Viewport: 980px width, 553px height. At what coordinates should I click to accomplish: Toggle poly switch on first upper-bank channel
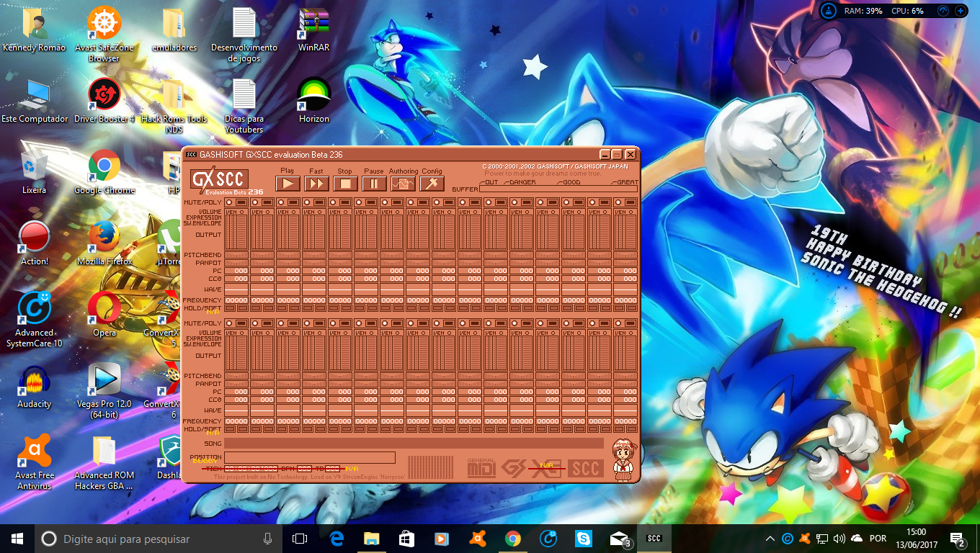click(241, 203)
